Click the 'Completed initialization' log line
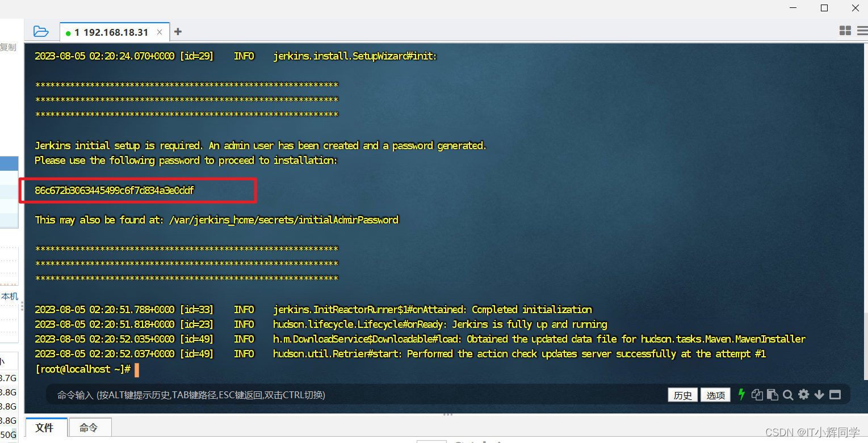Viewport: 868px width, 443px height. click(313, 310)
